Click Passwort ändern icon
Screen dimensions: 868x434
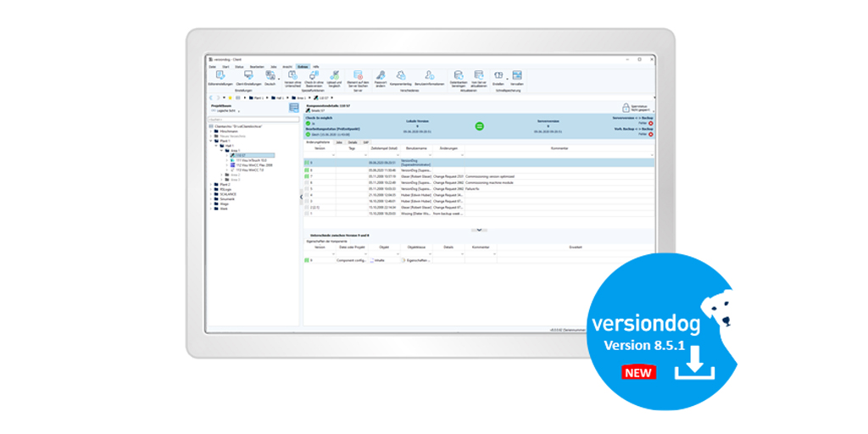(x=381, y=75)
